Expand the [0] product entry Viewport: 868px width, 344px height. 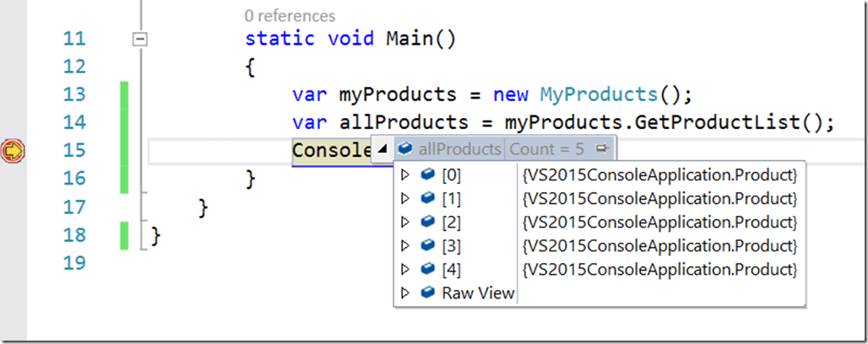click(405, 175)
